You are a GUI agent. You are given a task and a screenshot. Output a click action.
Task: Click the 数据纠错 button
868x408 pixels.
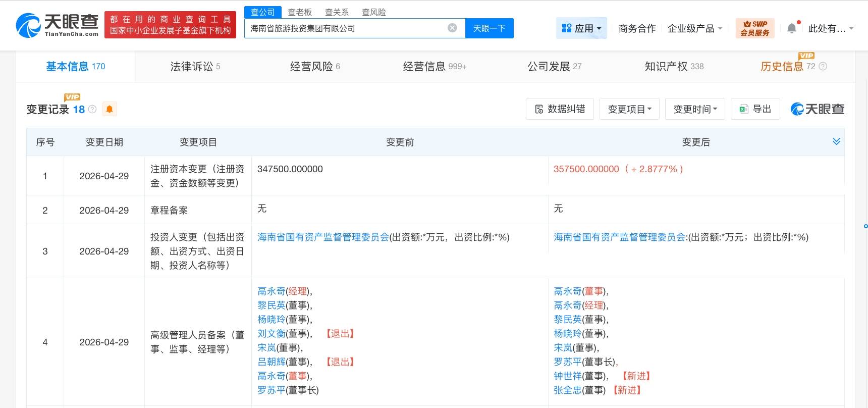560,109
